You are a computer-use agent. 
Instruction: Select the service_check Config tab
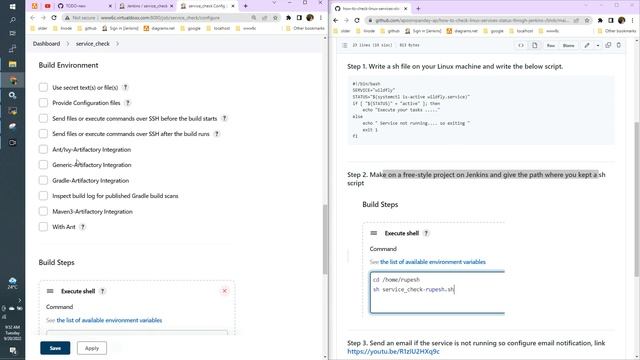tap(207, 6)
